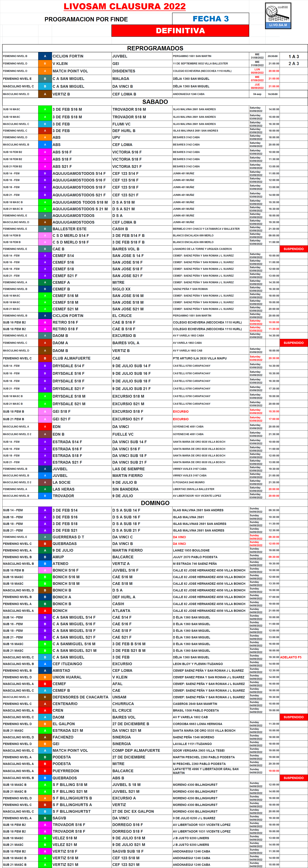The height and width of the screenshot is (868, 308).
Task: Select the AFAL team cell
Action: point(142,684)
